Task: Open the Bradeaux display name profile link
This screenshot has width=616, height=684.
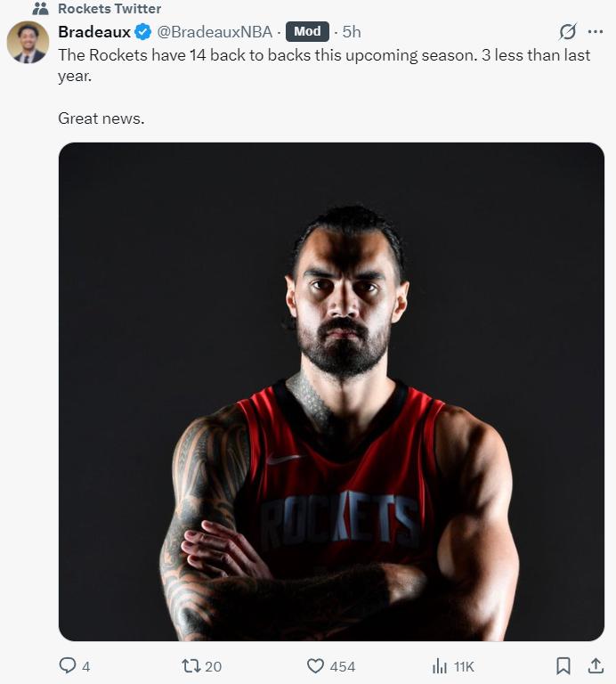Action: (x=94, y=32)
